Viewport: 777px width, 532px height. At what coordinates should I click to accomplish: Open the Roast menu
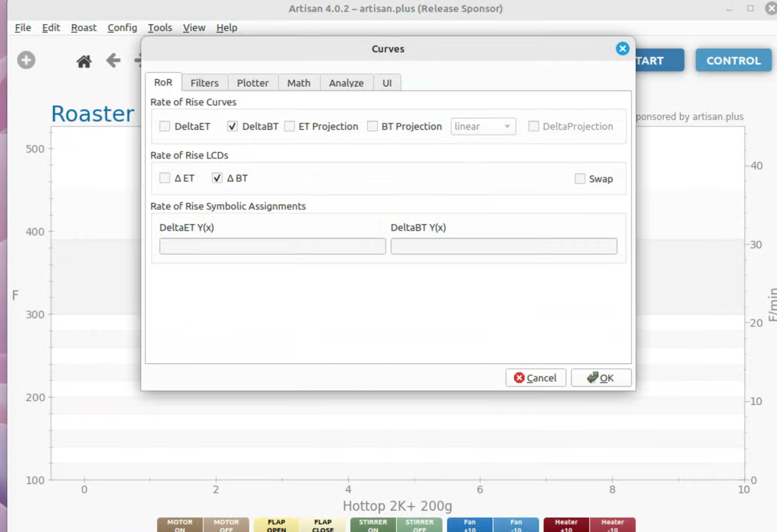84,28
